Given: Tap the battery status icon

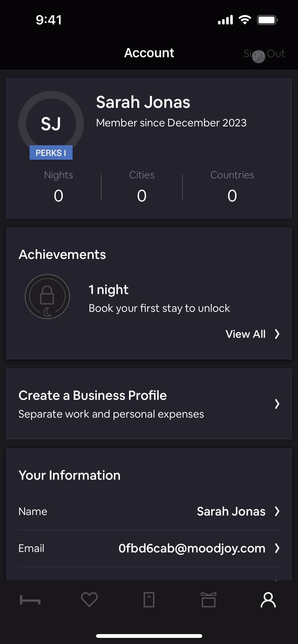Looking at the screenshot, I should pyautogui.click(x=267, y=20).
